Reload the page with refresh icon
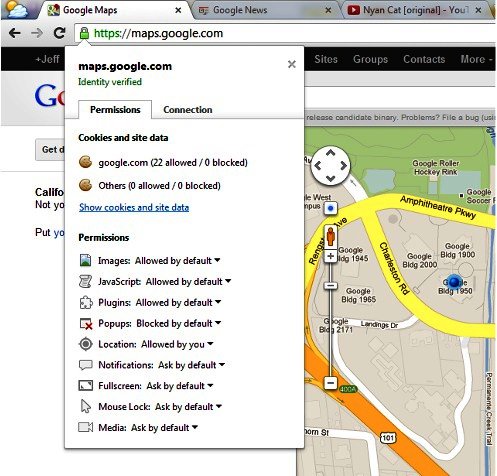Viewport: 497px width, 476px height. pyautogui.click(x=59, y=33)
